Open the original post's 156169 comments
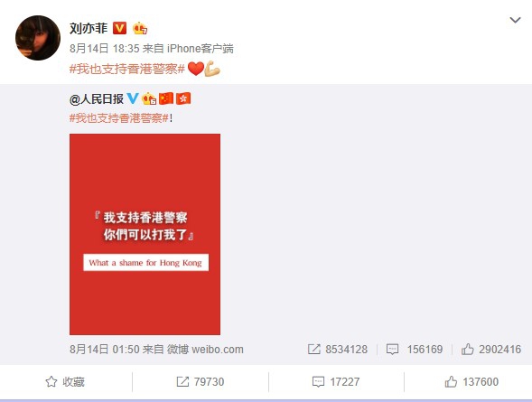The image size is (532, 402). pyautogui.click(x=415, y=349)
